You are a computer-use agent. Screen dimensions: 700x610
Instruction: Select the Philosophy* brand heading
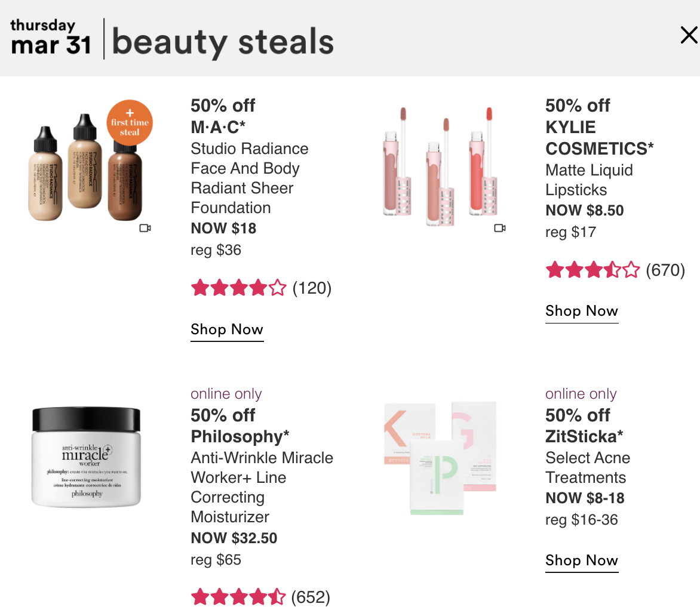[x=240, y=436]
